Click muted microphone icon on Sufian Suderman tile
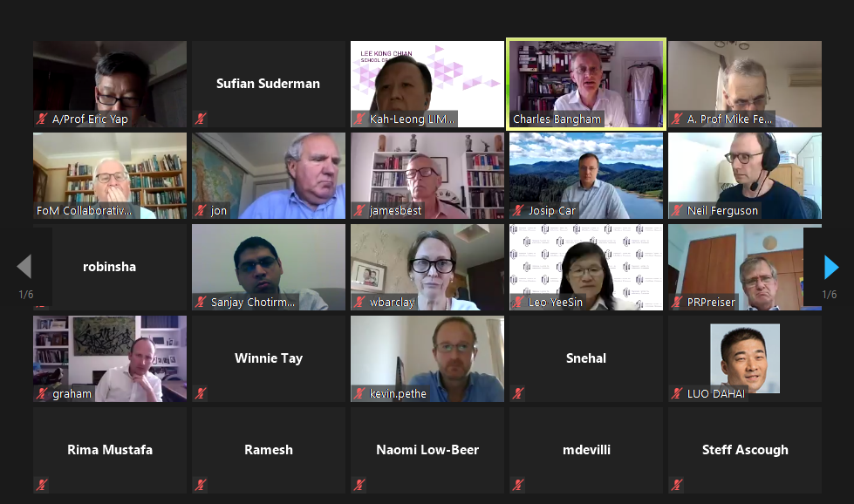The width and height of the screenshot is (854, 504). click(x=201, y=118)
